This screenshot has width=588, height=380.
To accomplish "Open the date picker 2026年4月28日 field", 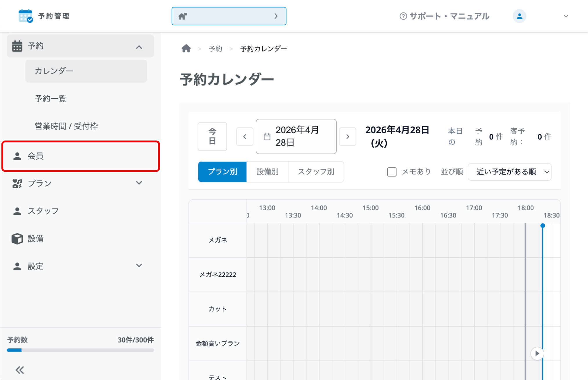I will 296,136.
